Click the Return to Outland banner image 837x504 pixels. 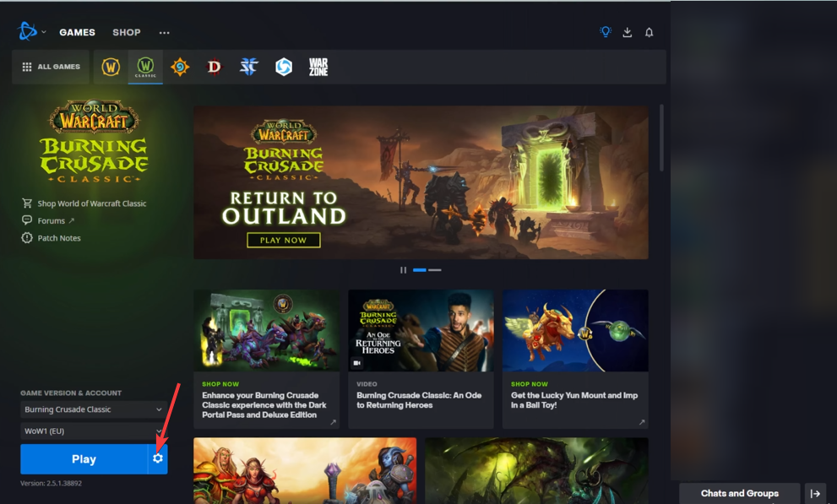421,182
